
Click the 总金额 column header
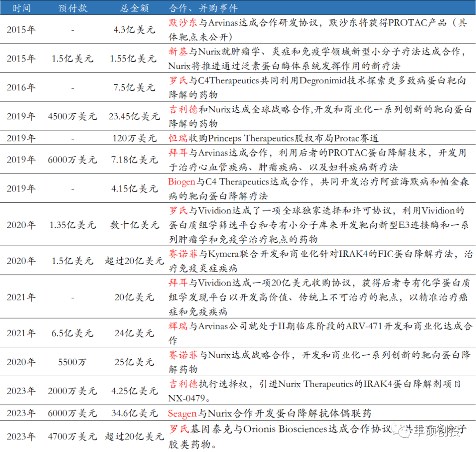[x=134, y=8]
